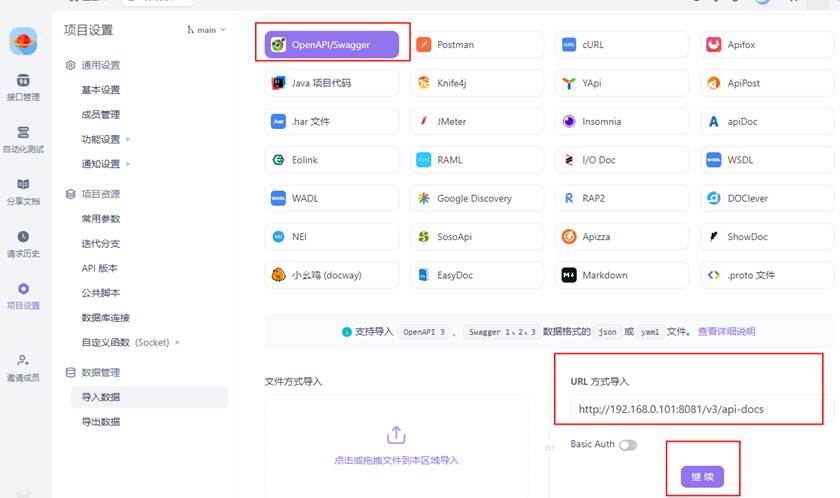Choose RAML import format
The width and height of the screenshot is (840, 498).
point(477,160)
